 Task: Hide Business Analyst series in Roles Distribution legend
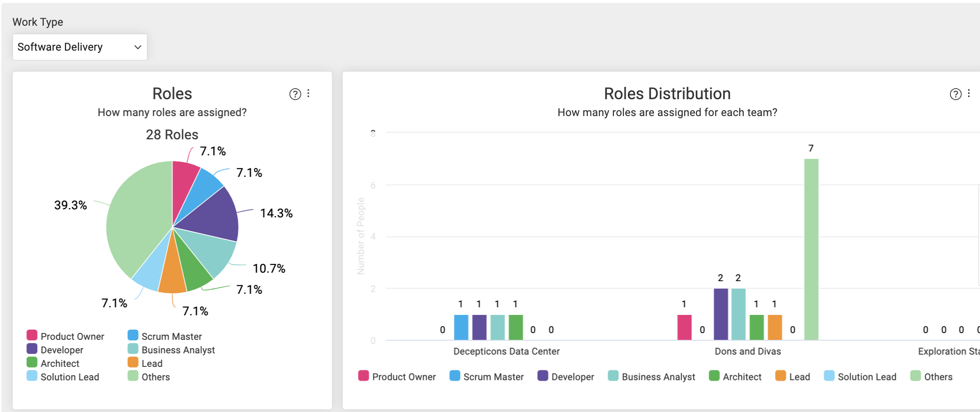(x=652, y=377)
